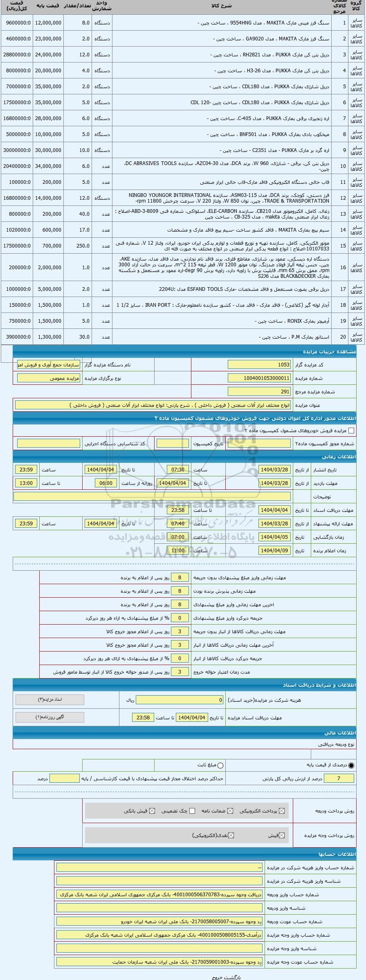366x980 pixels.
Task: Select the مبلغ ثابت radio button
Action: 221,765
